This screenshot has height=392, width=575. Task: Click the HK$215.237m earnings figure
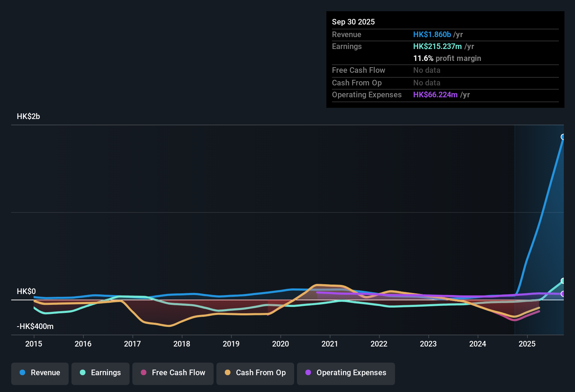pos(437,46)
